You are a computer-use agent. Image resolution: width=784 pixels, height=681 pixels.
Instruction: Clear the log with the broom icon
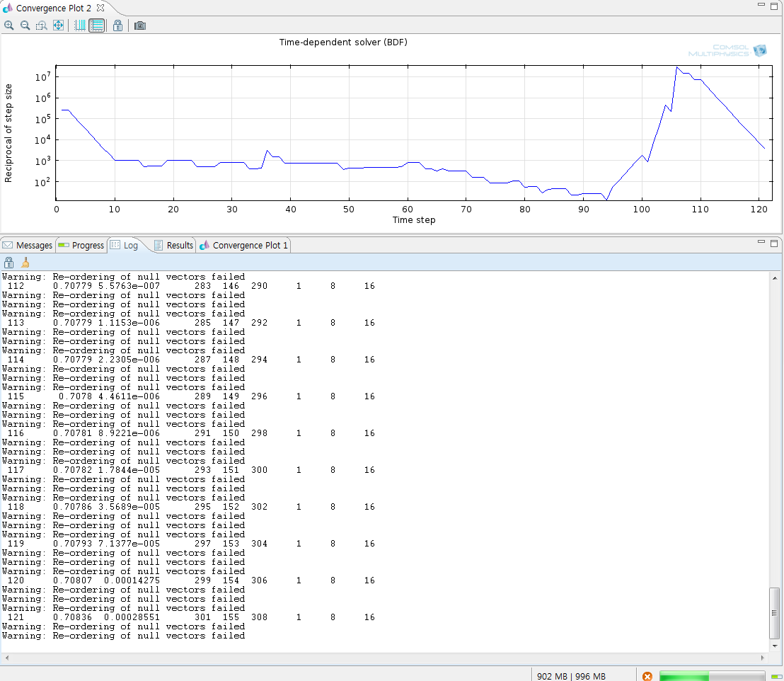click(25, 263)
